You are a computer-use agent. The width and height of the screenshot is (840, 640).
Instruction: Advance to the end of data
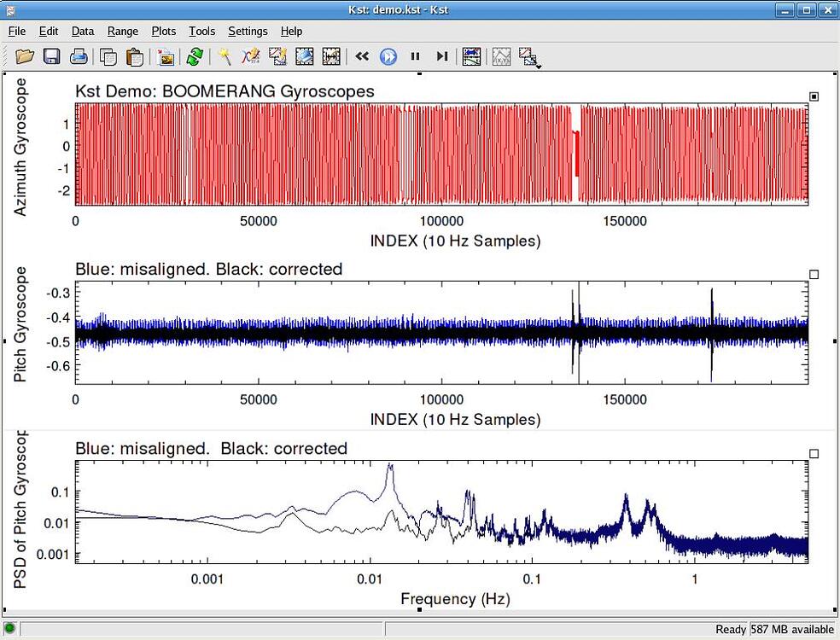coord(441,56)
